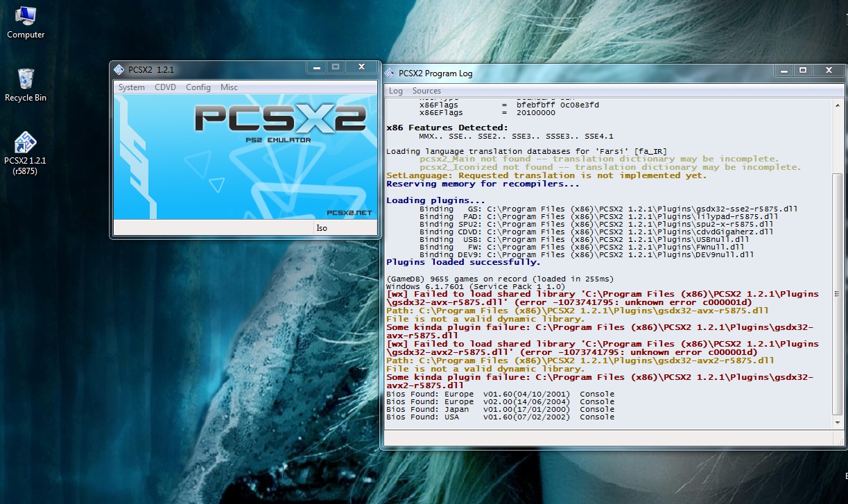Open the Config menu in PCSX2

point(198,87)
